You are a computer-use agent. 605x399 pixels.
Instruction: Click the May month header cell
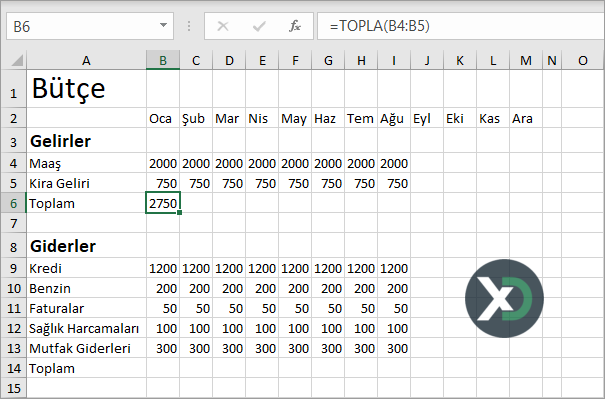tap(295, 118)
